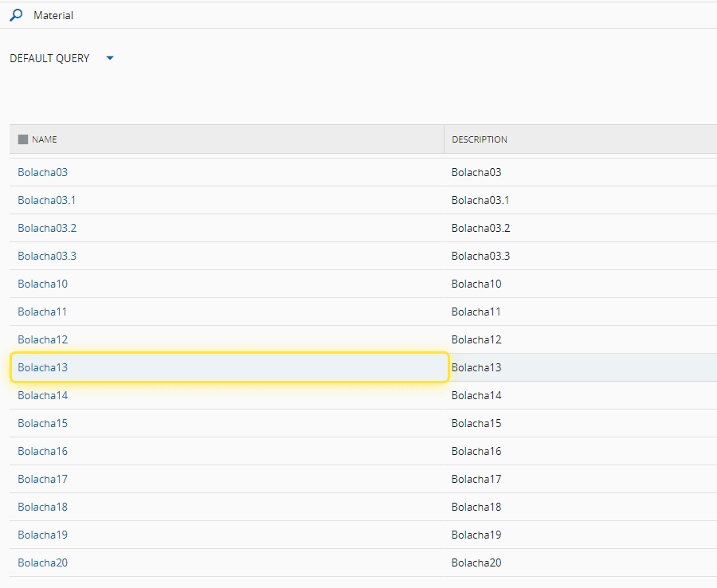717x588 pixels.
Task: Open the Bolacha11 material link
Action: coord(42,312)
